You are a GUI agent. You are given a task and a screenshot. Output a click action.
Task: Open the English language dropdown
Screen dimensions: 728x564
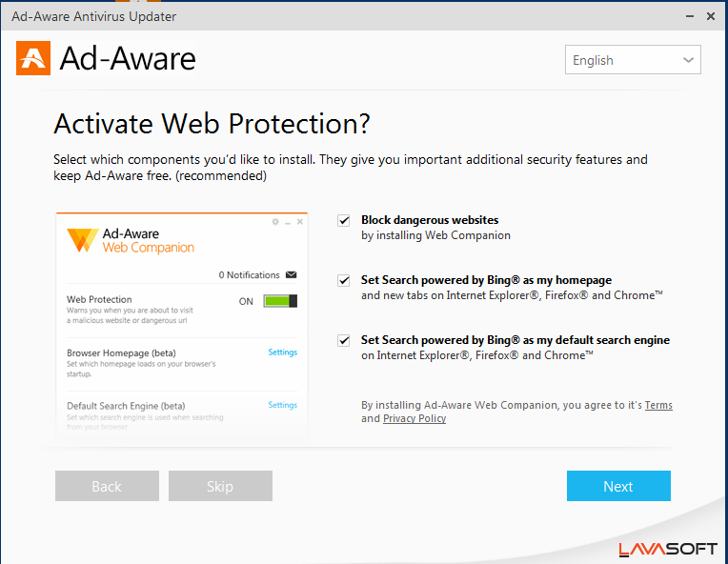coord(633,60)
